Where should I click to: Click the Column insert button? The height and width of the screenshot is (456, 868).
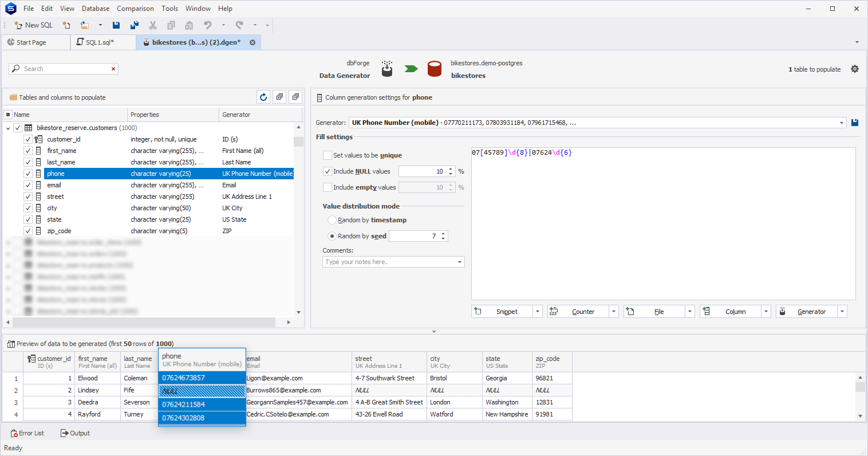click(x=731, y=312)
